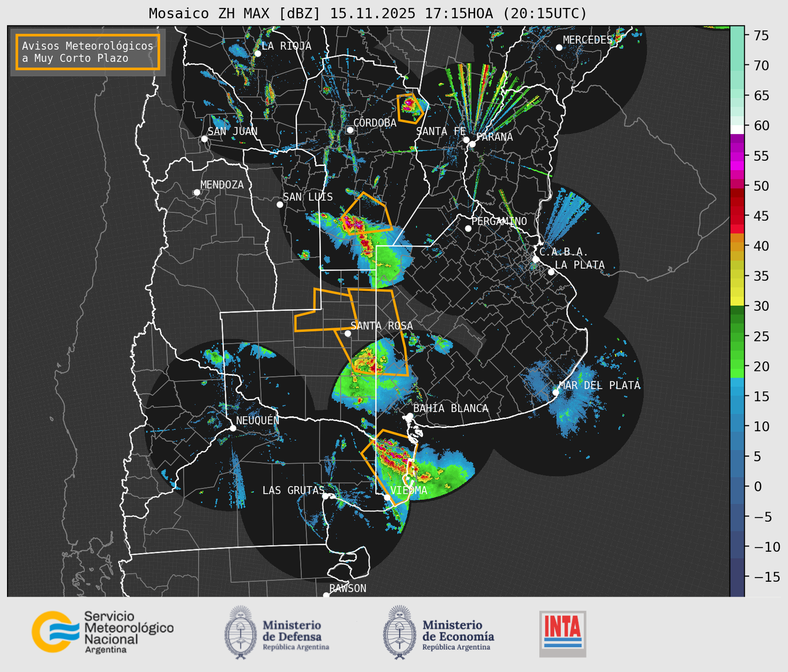Select the Las Grutas city marker dot
This screenshot has width=788, height=672.
pyautogui.click(x=326, y=496)
